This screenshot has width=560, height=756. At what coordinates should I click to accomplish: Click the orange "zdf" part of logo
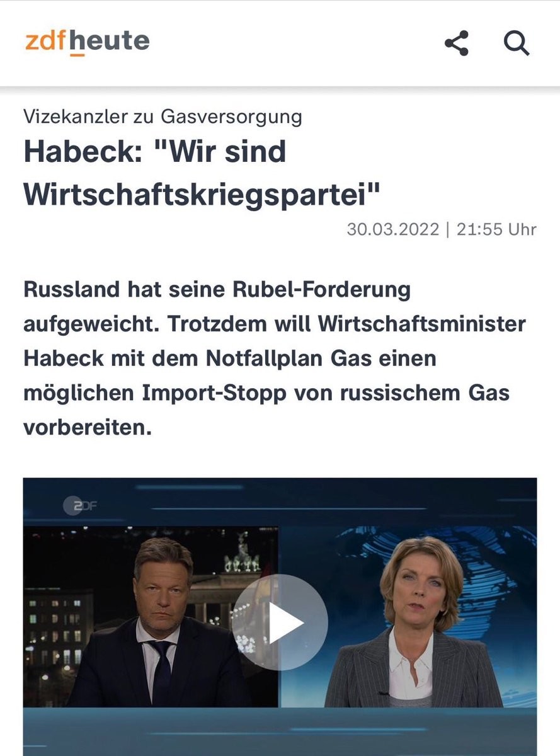(45, 41)
